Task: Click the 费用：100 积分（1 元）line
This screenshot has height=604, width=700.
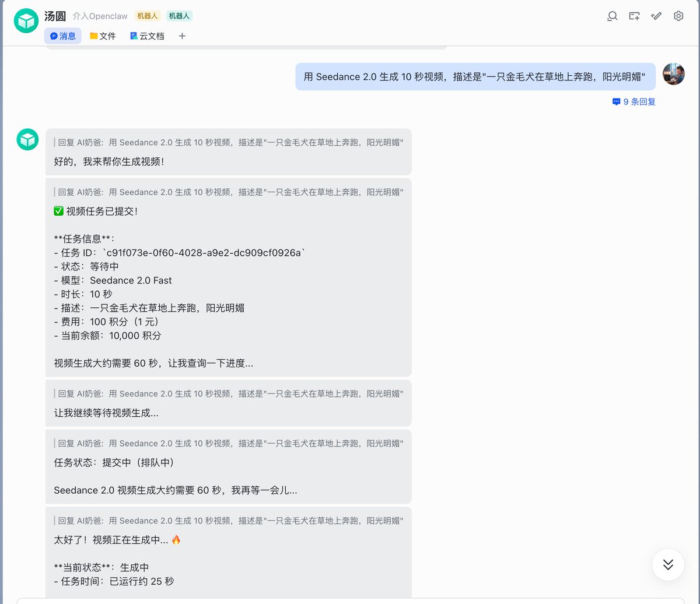Action: click(x=107, y=322)
